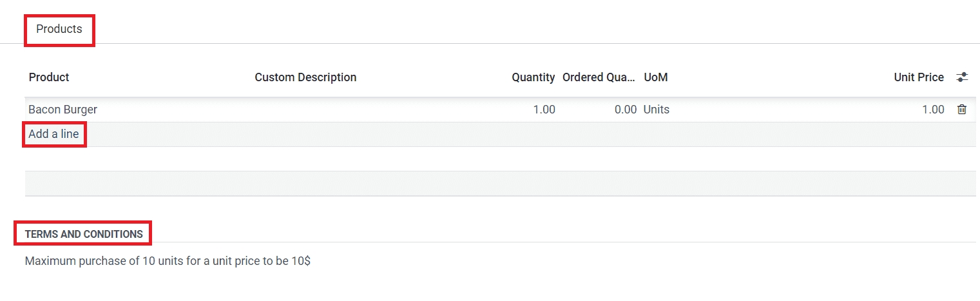Click the empty gray row above Terms section
980x301 pixels.
click(500, 183)
